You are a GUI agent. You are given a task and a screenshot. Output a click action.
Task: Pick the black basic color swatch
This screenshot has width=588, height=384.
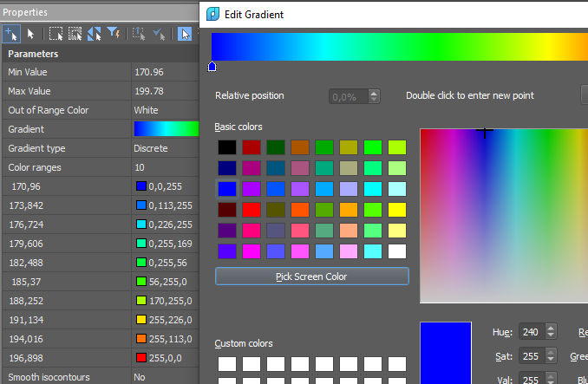click(226, 147)
